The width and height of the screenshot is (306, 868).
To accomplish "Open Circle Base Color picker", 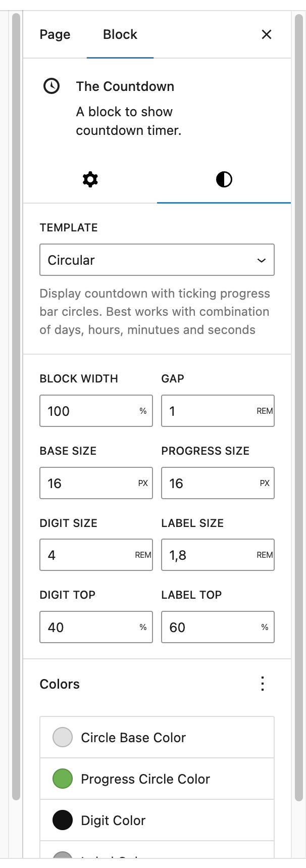I will coord(157,737).
